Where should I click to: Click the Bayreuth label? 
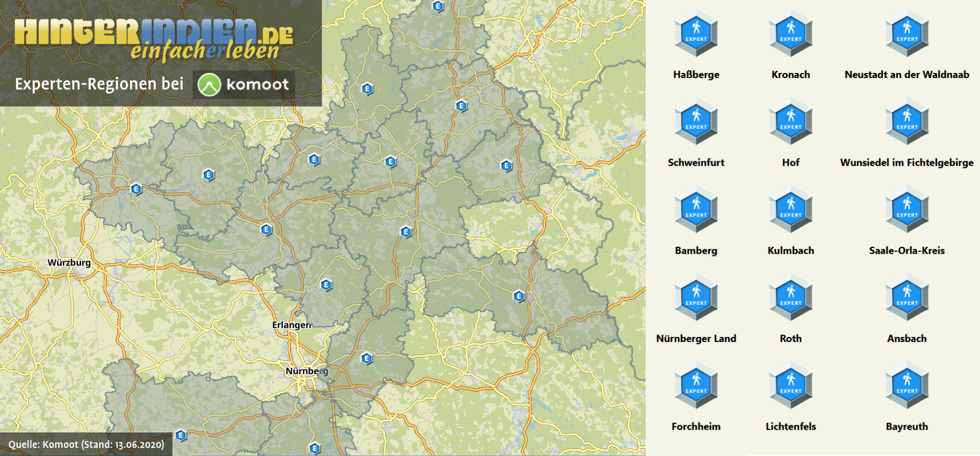[907, 426]
